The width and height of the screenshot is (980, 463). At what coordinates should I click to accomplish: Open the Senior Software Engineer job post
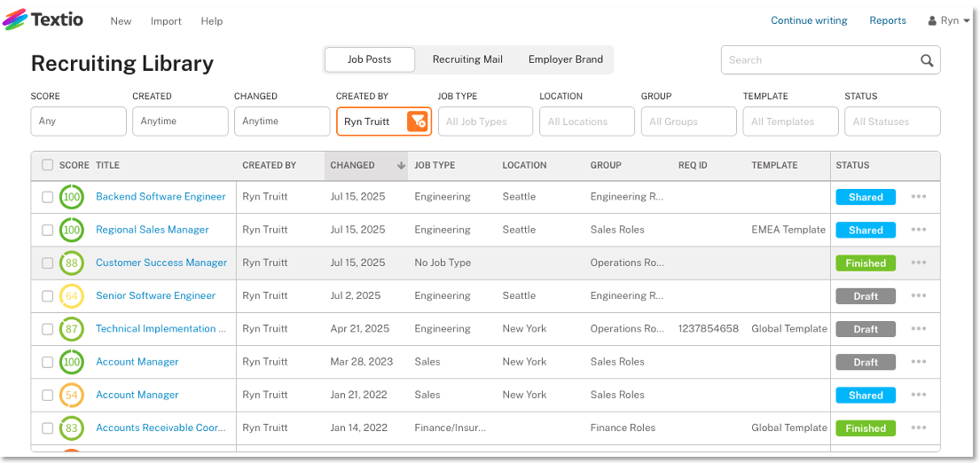pos(155,295)
